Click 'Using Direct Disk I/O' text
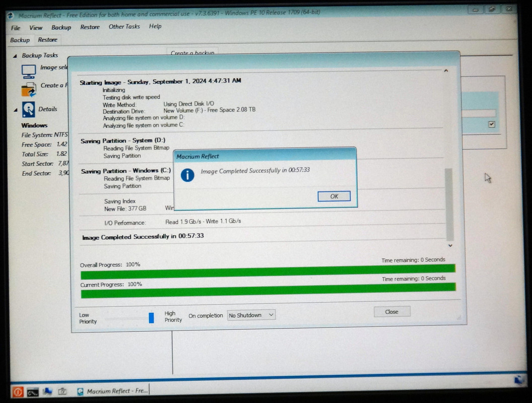Viewport: 532px width, 403px height. point(188,104)
